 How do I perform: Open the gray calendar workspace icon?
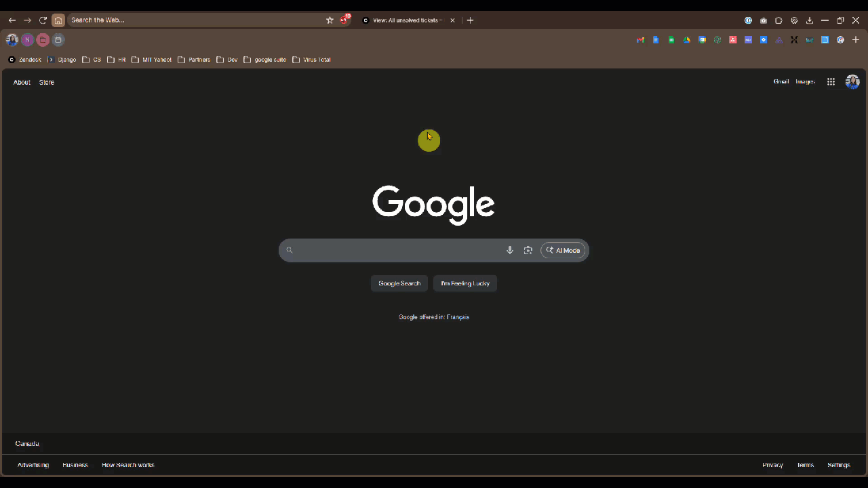58,40
